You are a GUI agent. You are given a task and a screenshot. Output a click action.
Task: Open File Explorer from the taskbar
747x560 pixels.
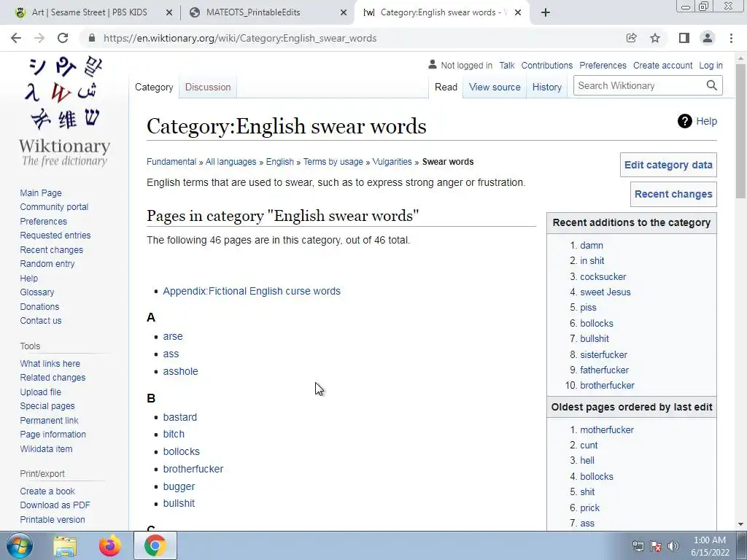tap(65, 546)
